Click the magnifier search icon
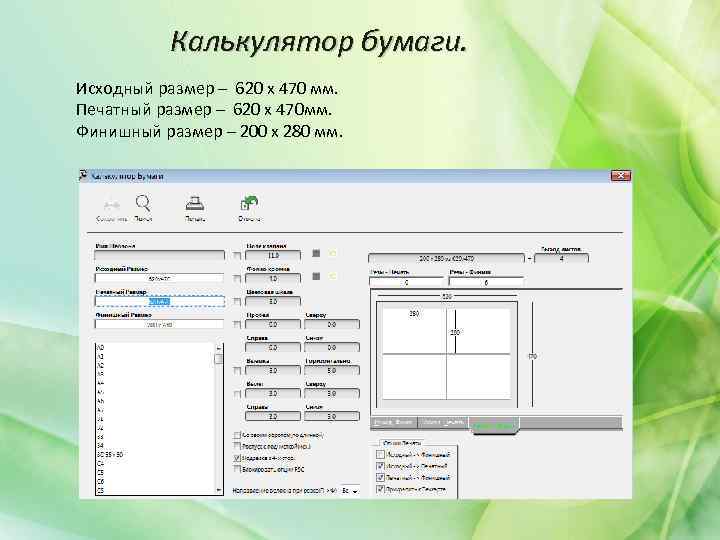720x540 pixels. [x=143, y=203]
